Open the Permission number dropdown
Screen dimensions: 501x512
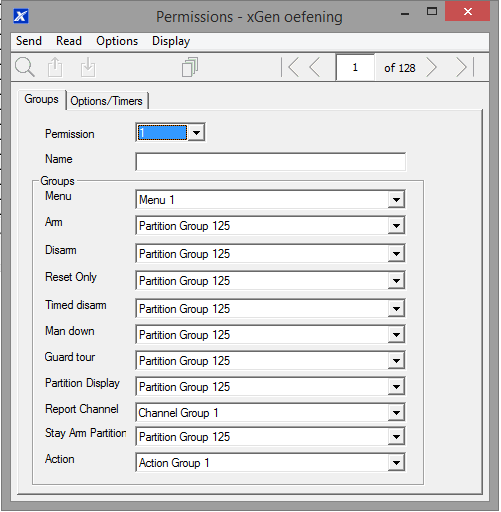click(x=196, y=133)
